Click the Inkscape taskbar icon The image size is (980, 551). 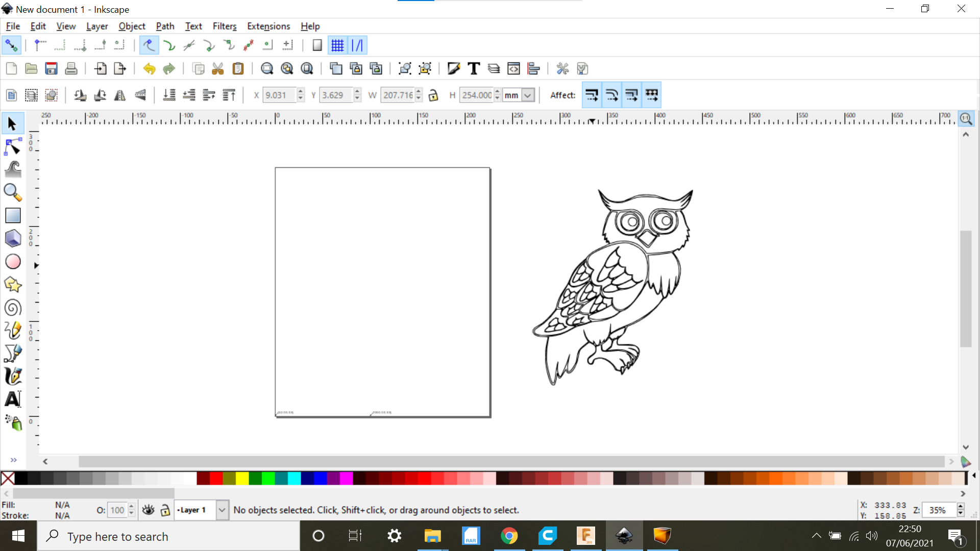(623, 536)
